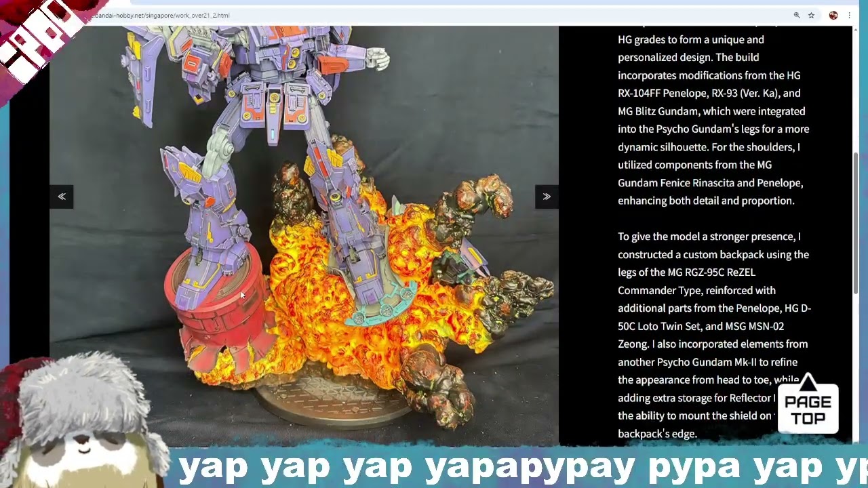
Task: Click the PAGE TOP button
Action: tap(808, 403)
